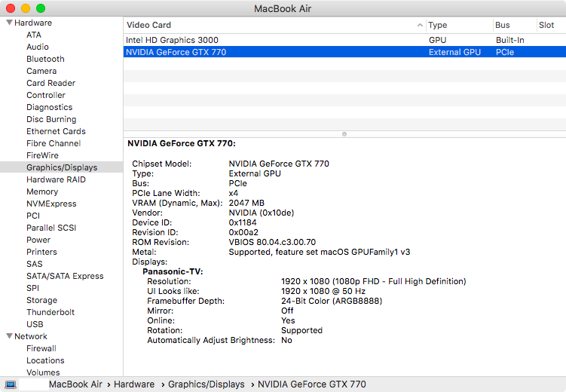566x392 pixels.
Task: Select the NVIDIA GeForce GTX 770 row
Action: (x=344, y=52)
